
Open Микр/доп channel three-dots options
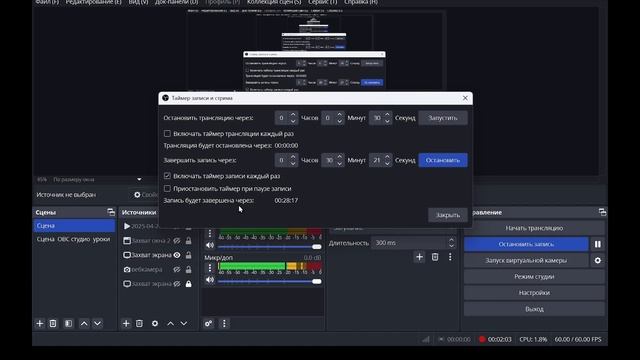point(210,268)
